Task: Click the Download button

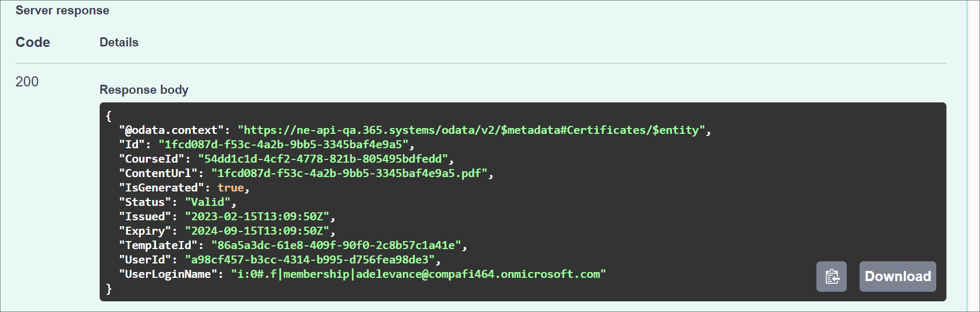Action: click(x=897, y=276)
